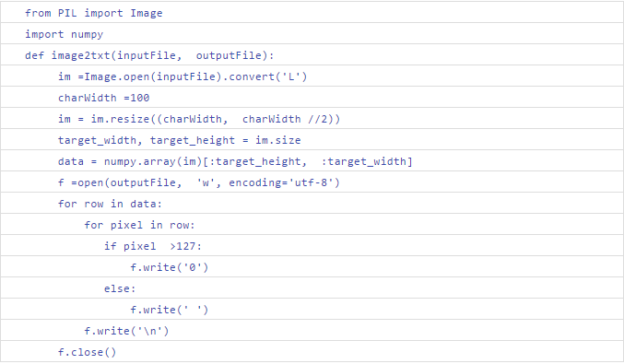Click the f.write('0') statement

pyautogui.click(x=169, y=267)
